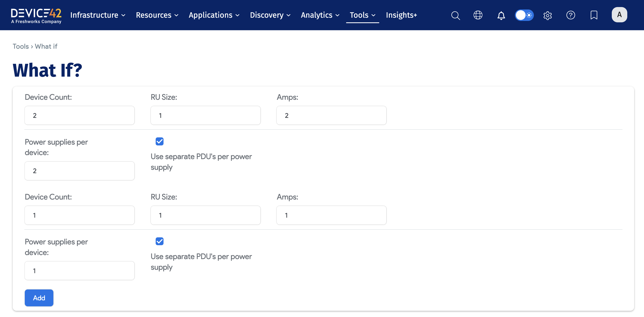Open the settings gear
Viewport: 644px width, 317px height.
(x=548, y=15)
